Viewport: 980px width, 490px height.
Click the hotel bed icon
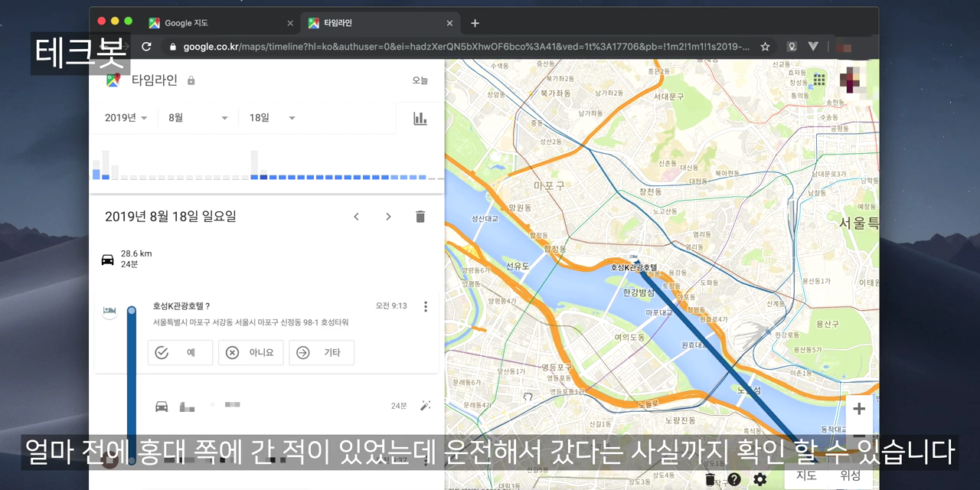[x=109, y=310]
